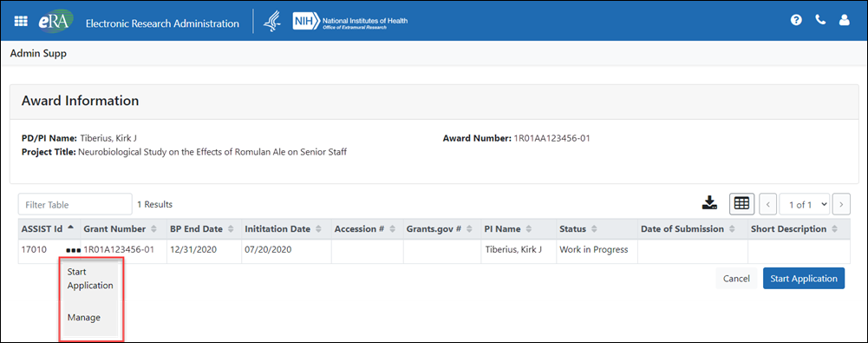Sort by Accession # column
This screenshot has height=343, width=868.
[368, 229]
